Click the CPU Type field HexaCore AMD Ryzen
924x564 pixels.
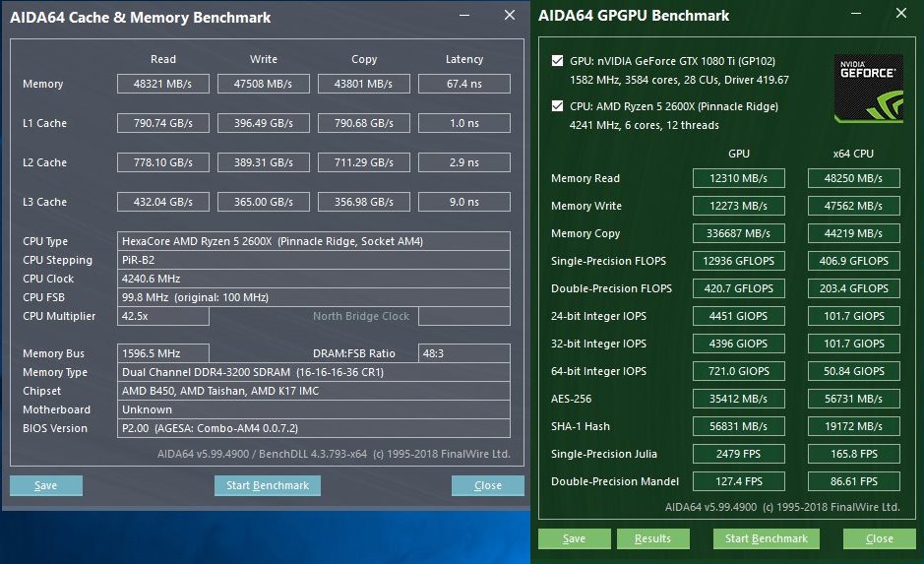[314, 241]
